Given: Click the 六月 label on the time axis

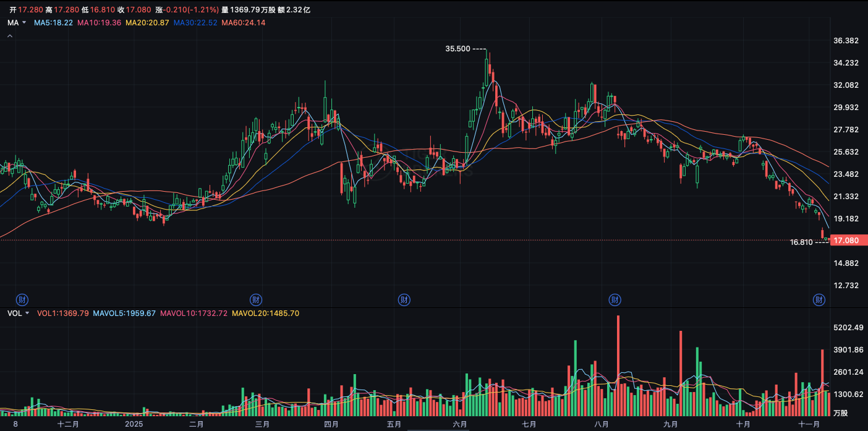Looking at the screenshot, I should pyautogui.click(x=459, y=424).
